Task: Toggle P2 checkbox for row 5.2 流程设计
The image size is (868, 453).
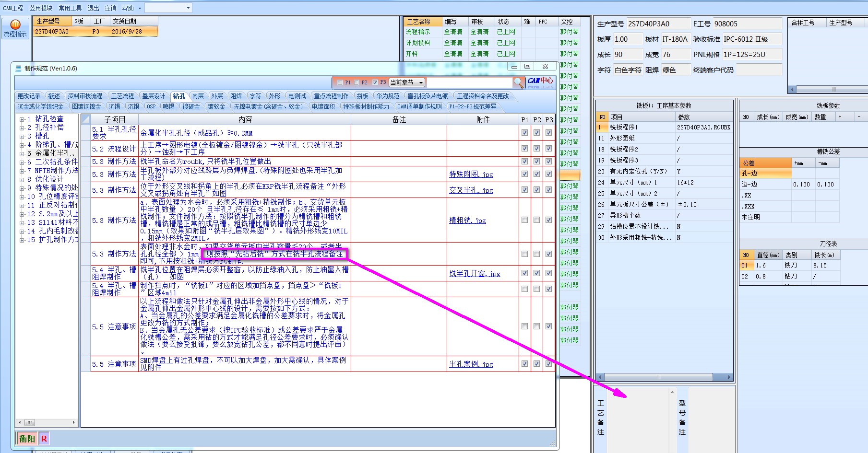Action: pyautogui.click(x=536, y=149)
